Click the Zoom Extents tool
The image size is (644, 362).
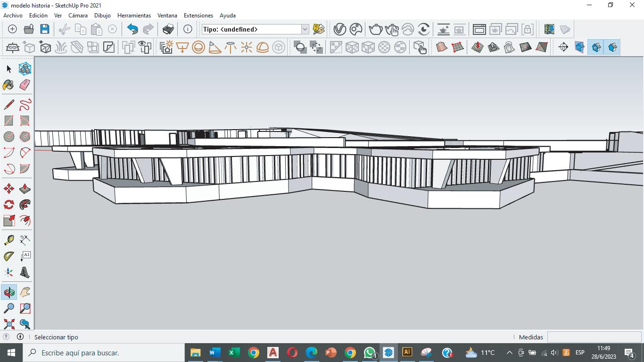click(x=8, y=324)
